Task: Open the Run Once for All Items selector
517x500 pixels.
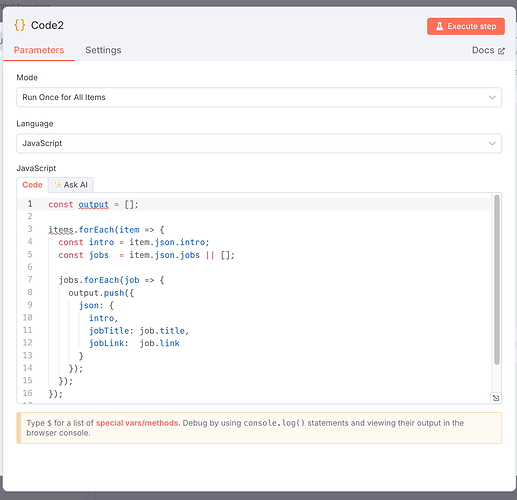Action: [259, 97]
